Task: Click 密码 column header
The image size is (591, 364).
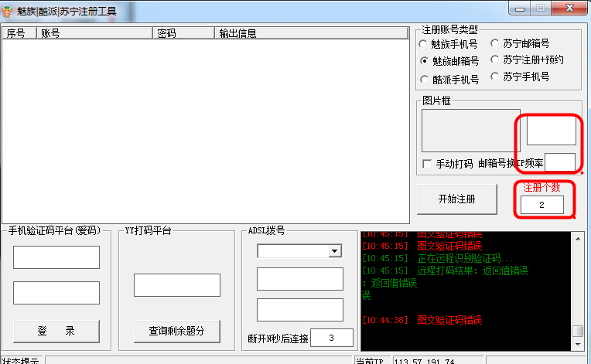Action: [183, 33]
